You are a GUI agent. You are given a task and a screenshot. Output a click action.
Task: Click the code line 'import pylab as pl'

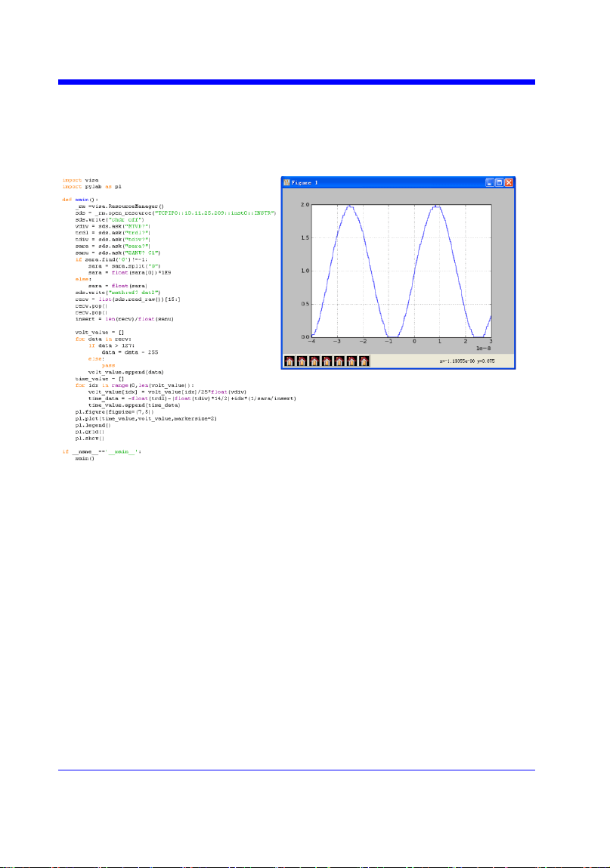click(92, 187)
